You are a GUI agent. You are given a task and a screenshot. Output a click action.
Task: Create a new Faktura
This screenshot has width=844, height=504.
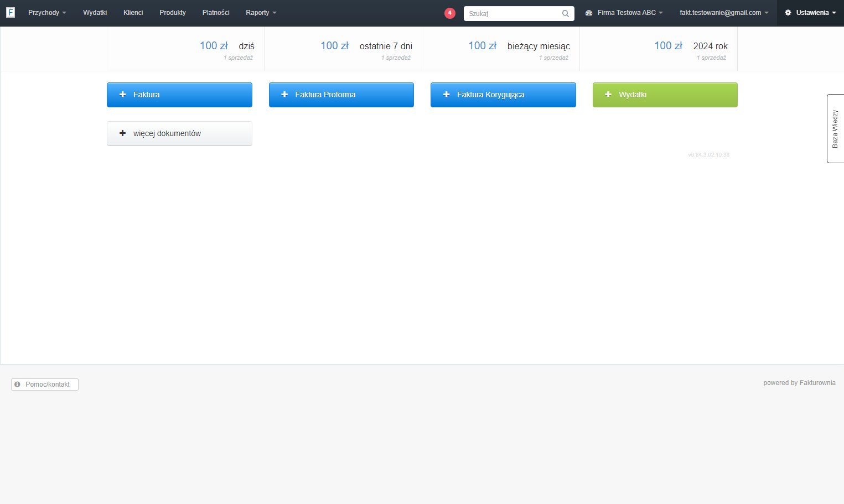pos(179,95)
